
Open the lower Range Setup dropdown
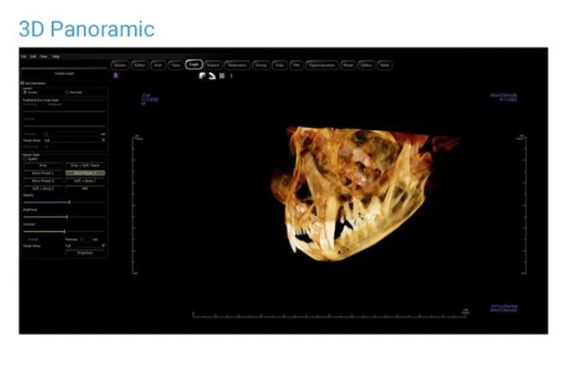point(85,246)
